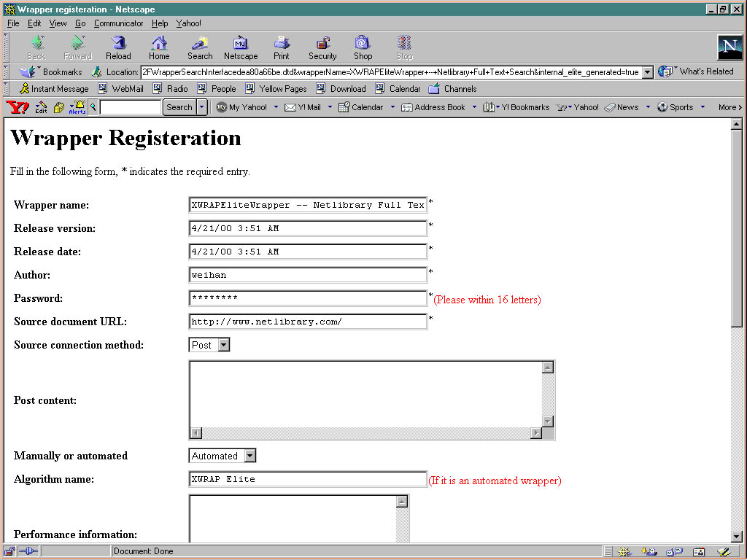Open the Yellow Pages link
The height and width of the screenshot is (560, 747).
click(282, 89)
